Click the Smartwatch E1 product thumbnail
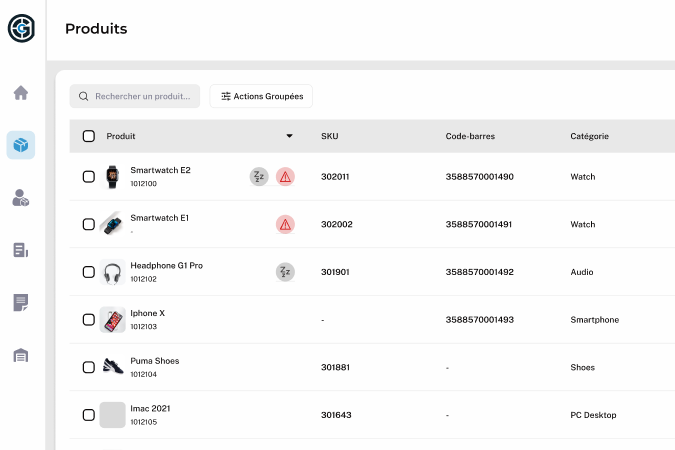Image resolution: width=675 pixels, height=450 pixels. pos(112,224)
